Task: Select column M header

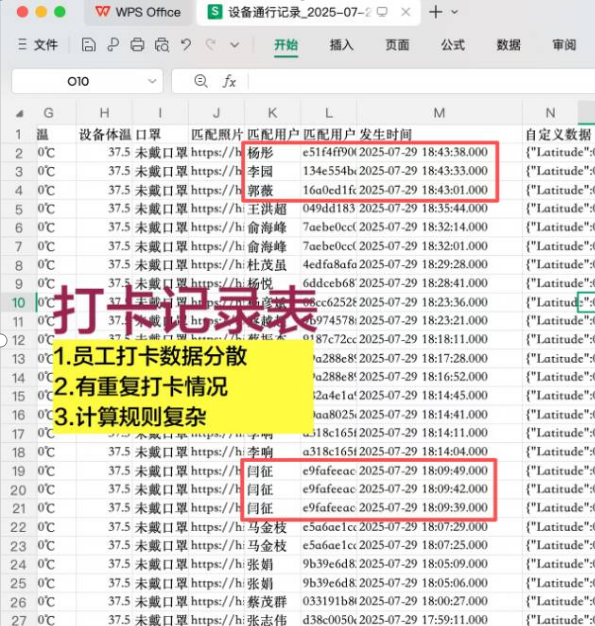Action: click(439, 113)
